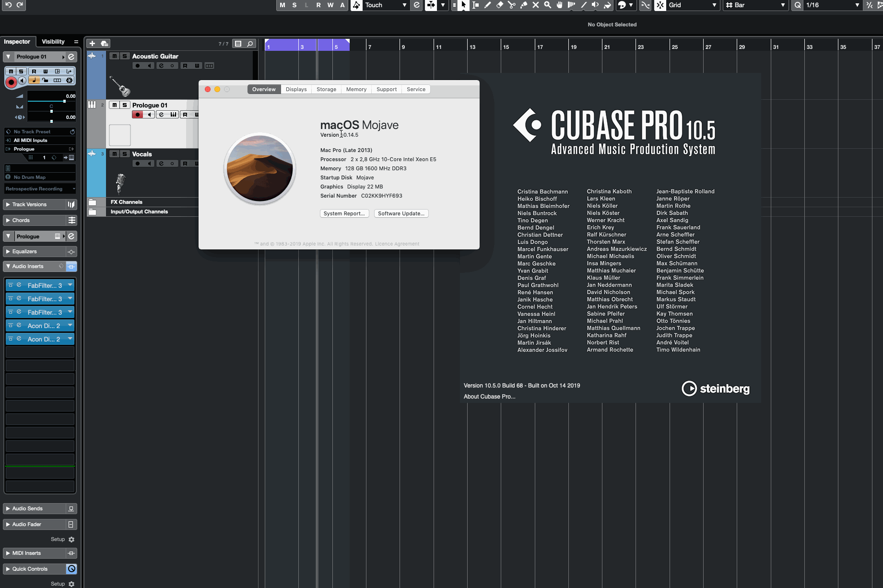Select the Glue tool
Image resolution: width=883 pixels, height=588 pixels.
tap(523, 5)
